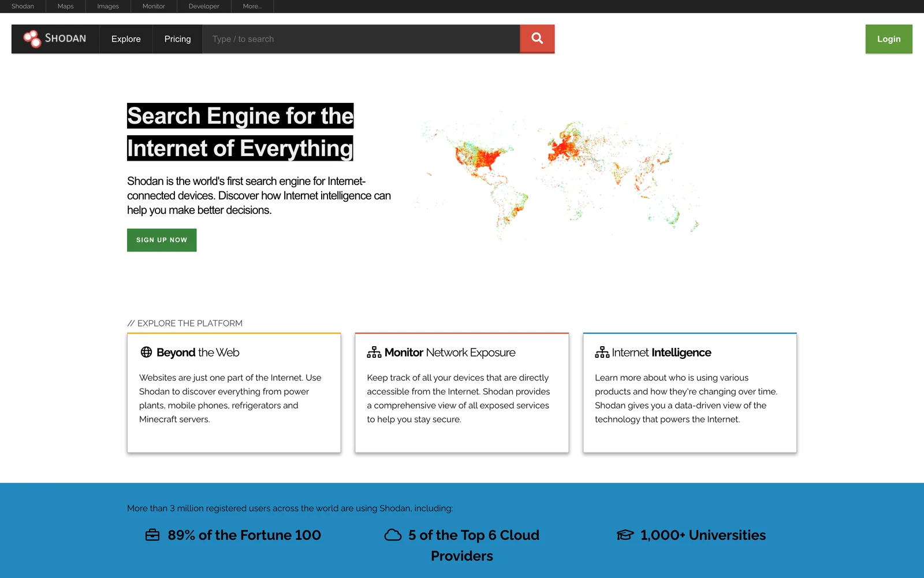Open the Internet Intelligence card heading
This screenshot has height=578, width=924.
(x=661, y=353)
